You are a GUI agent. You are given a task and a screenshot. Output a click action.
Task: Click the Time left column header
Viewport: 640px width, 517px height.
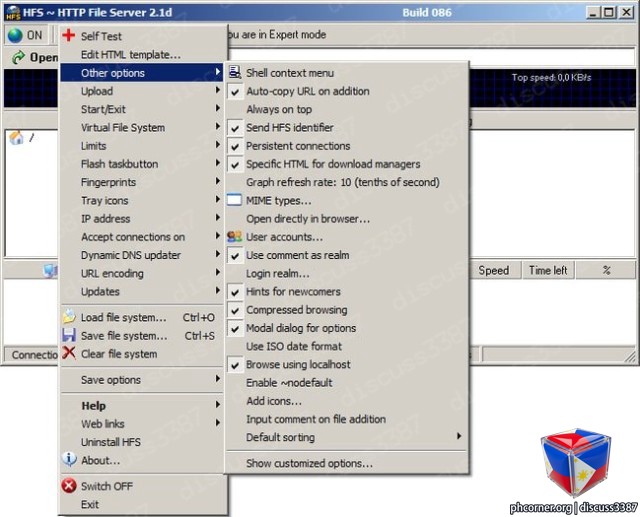point(548,270)
